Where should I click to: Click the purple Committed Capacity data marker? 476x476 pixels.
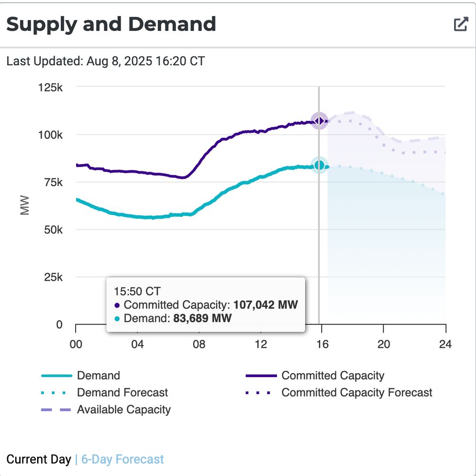(319, 121)
